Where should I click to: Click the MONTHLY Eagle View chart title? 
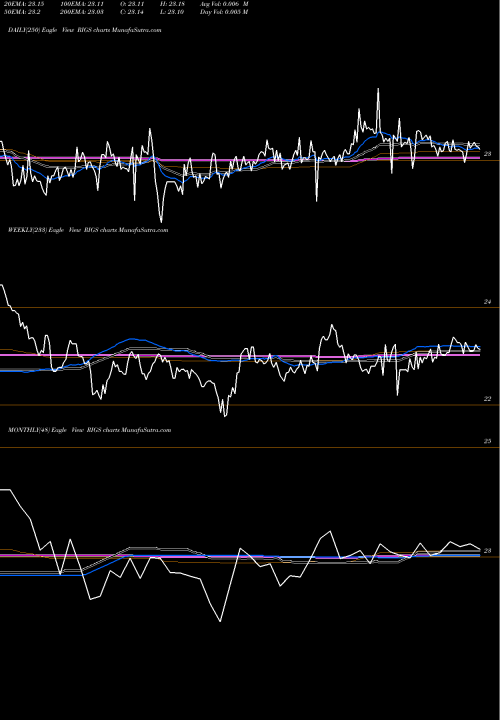[90, 430]
